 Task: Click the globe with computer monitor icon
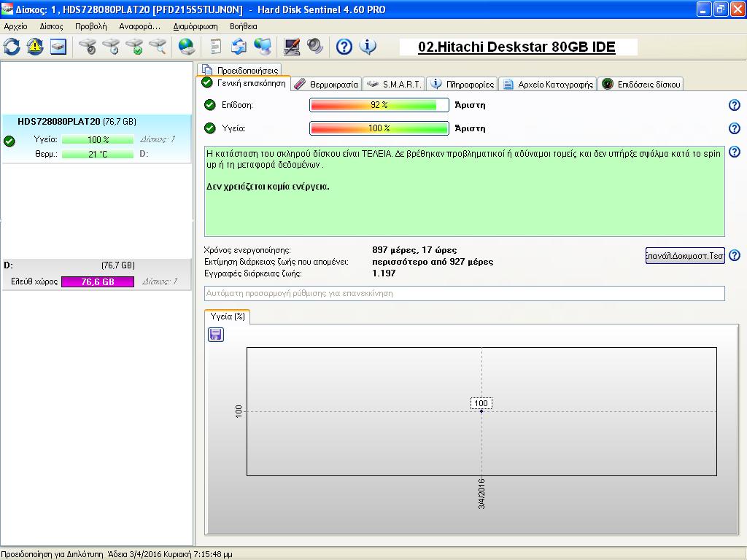pos(263,47)
